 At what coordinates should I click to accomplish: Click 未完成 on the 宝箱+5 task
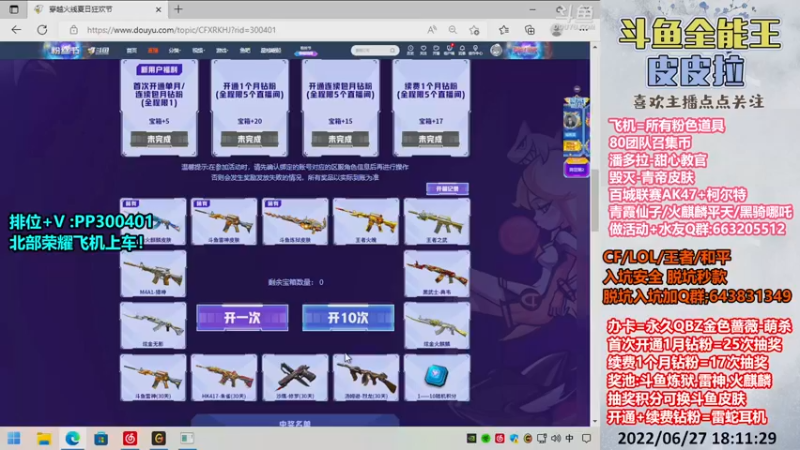click(x=159, y=139)
